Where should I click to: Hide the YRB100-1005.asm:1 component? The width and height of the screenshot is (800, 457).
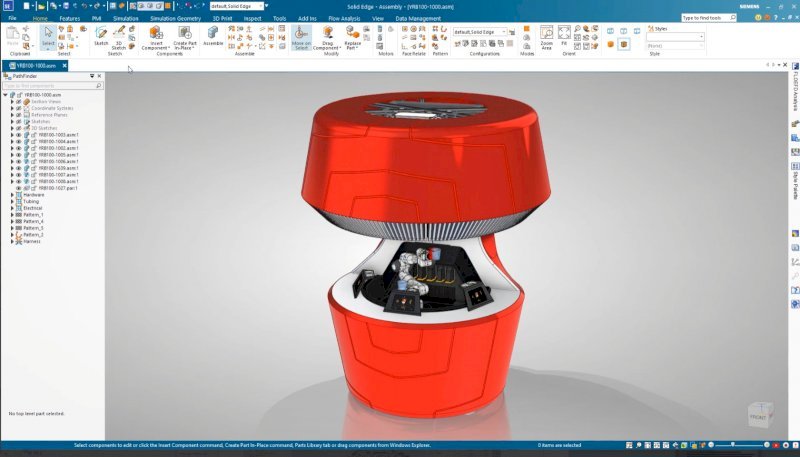tap(19, 155)
